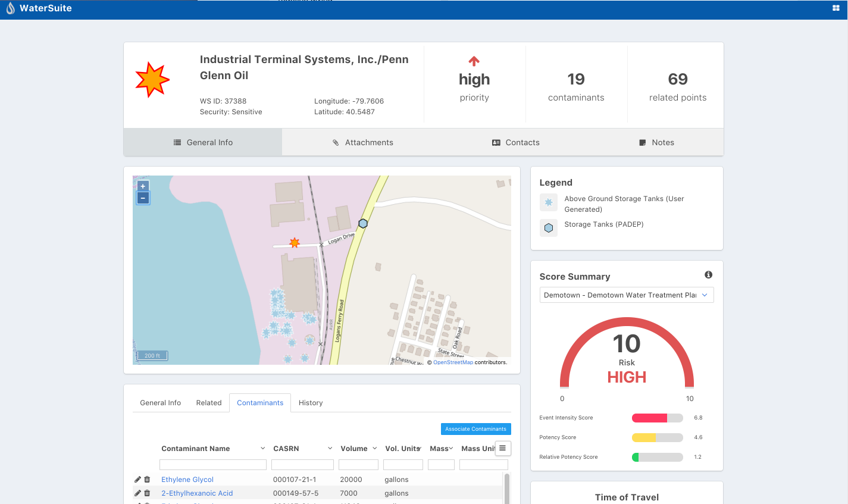Click the 69 related points stat

pos(678,86)
